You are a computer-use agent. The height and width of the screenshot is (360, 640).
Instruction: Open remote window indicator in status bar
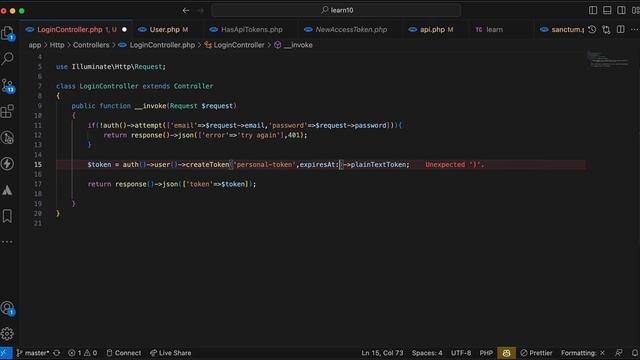coord(6,353)
